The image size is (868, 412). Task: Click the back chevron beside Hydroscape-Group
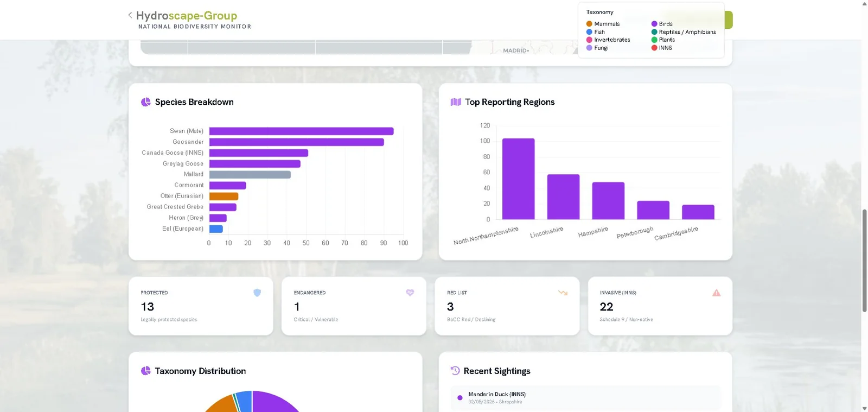pos(130,15)
